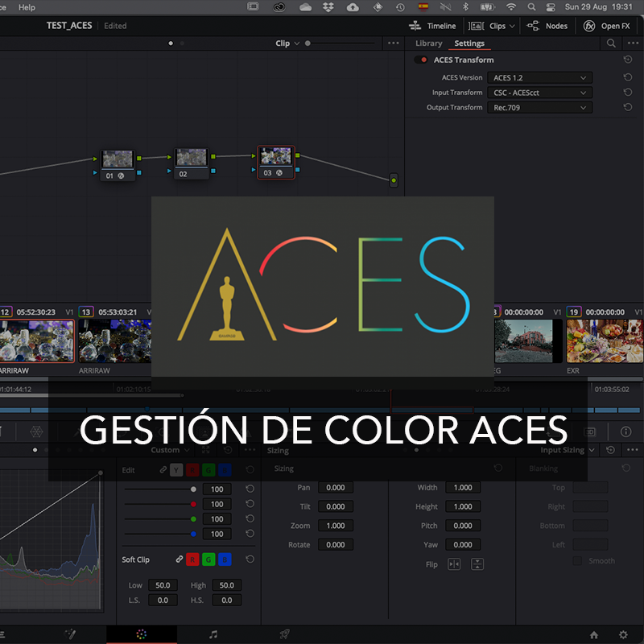
Task: Reset the Soft Clip settings
Action: 250,559
